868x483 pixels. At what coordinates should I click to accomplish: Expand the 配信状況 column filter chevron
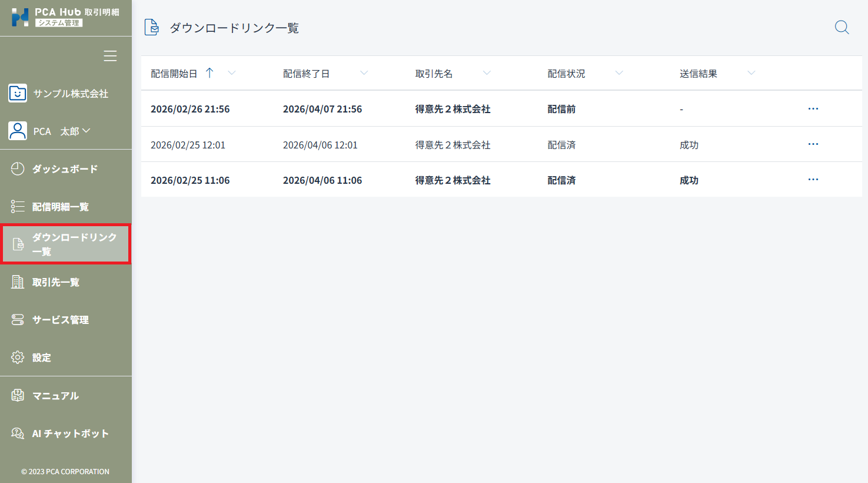(x=619, y=73)
